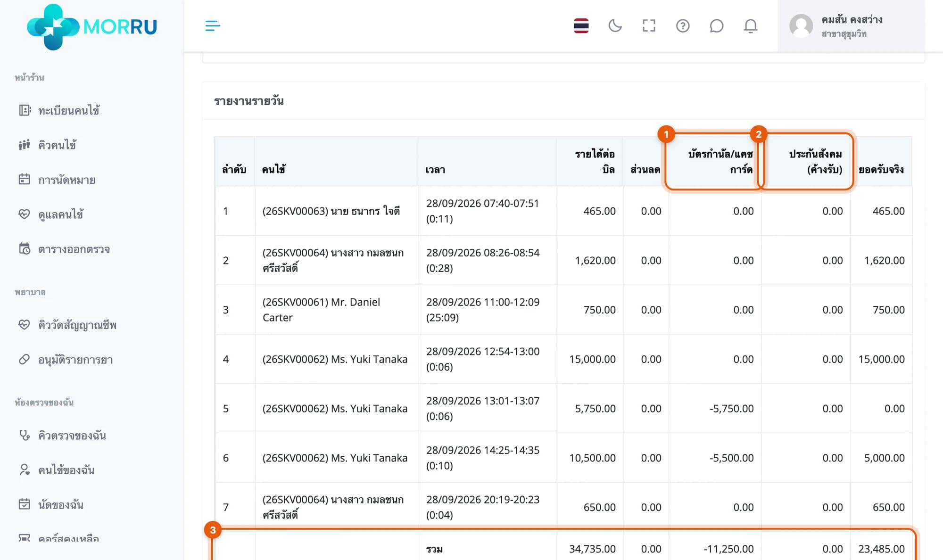Open นัดของฉัน in sidebar

tap(60, 504)
